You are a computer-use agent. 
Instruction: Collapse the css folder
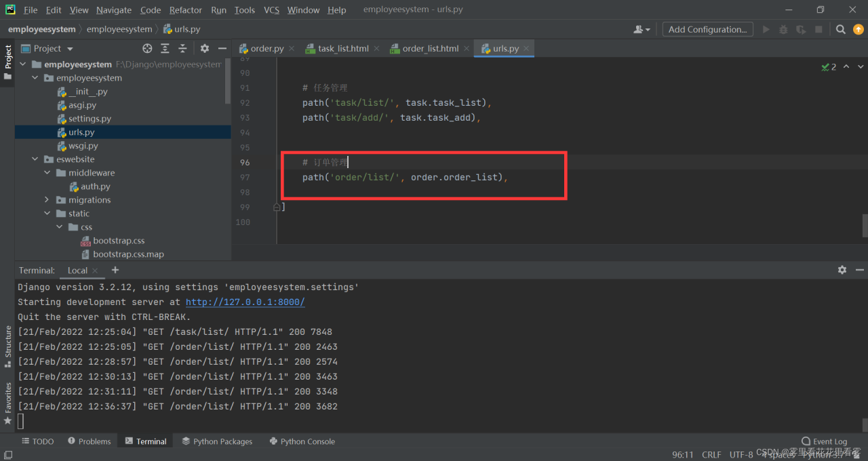point(59,227)
